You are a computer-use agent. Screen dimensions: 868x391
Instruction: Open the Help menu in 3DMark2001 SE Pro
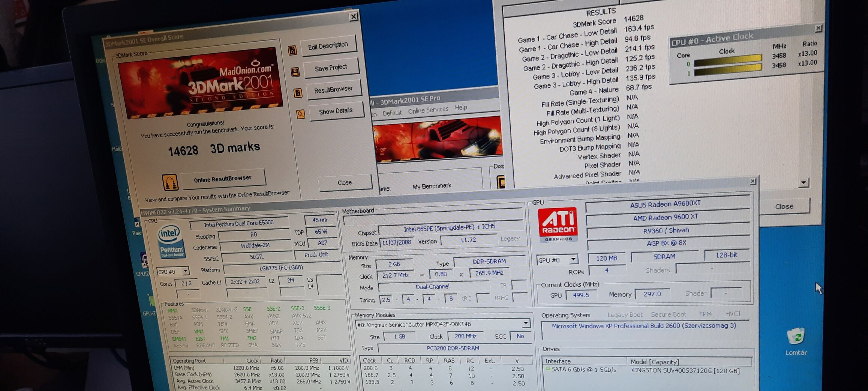461,107
